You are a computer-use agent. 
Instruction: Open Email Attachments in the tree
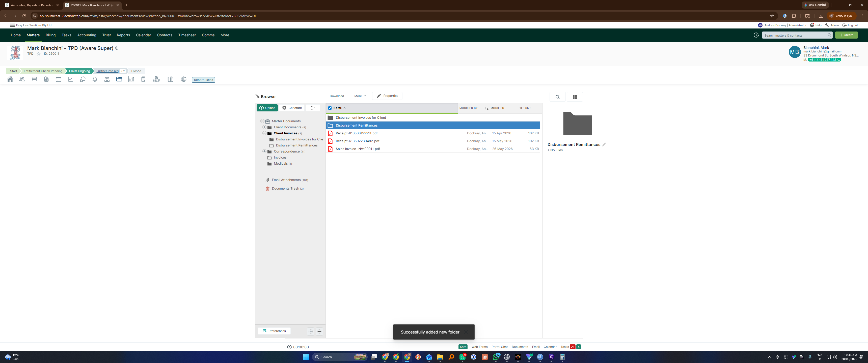pos(287,180)
